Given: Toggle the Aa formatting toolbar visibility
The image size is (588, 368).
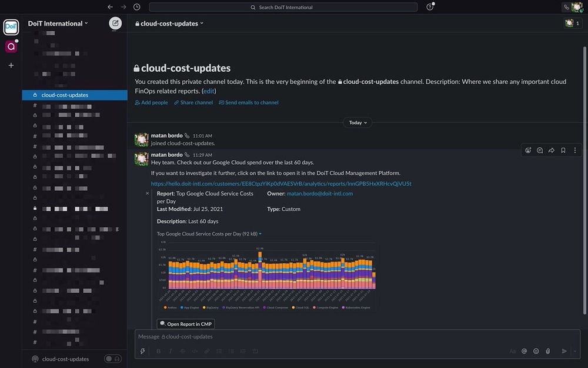Looking at the screenshot, I should (x=512, y=351).
